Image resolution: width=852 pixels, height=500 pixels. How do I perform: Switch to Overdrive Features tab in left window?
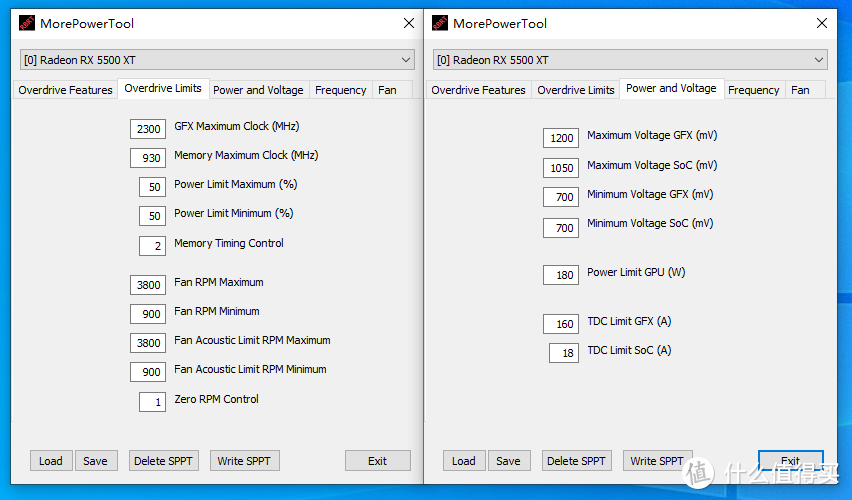coord(65,90)
